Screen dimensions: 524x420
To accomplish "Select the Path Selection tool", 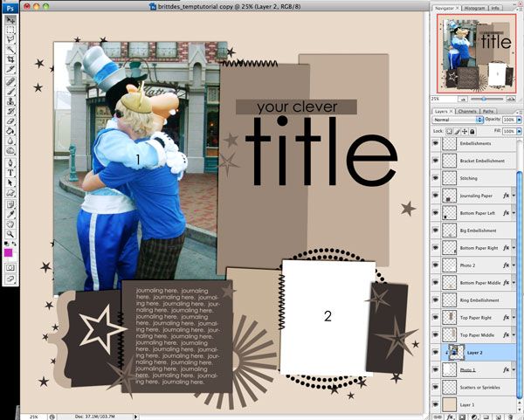I will click(x=10, y=182).
